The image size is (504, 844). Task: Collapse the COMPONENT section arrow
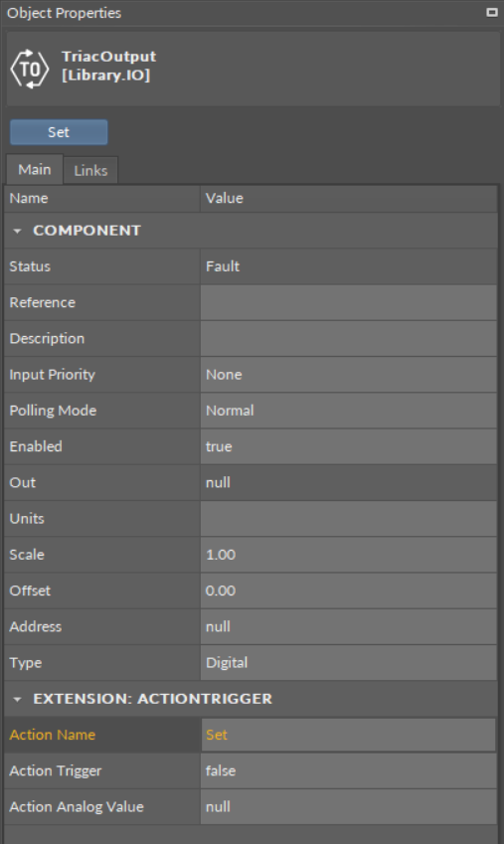[17, 231]
